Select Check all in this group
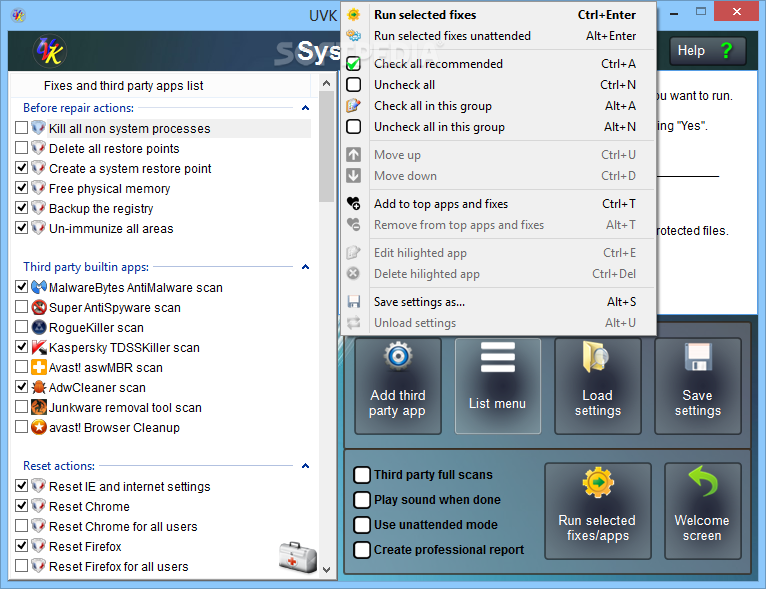766x589 pixels. click(498, 106)
